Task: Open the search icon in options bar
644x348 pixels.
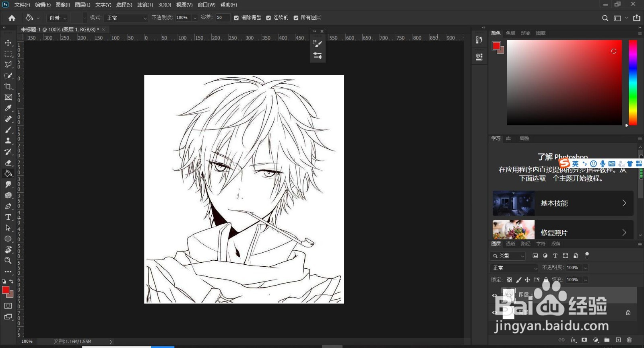Action: click(x=605, y=18)
